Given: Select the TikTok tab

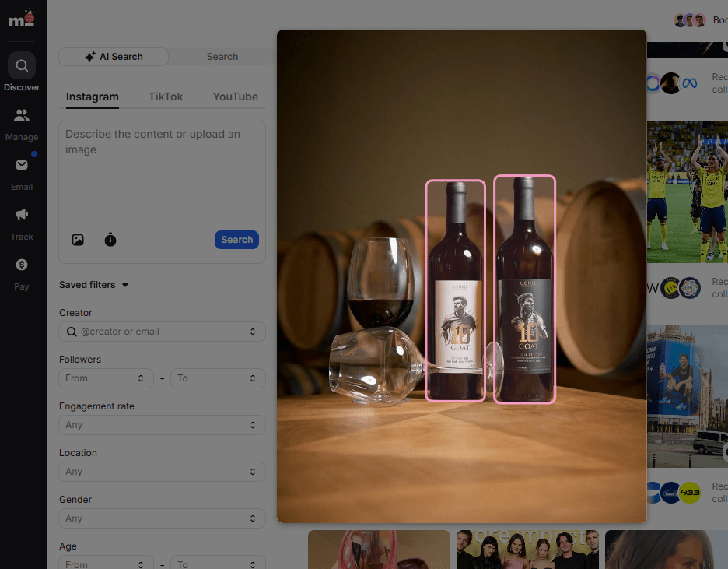Looking at the screenshot, I should pyautogui.click(x=166, y=97).
